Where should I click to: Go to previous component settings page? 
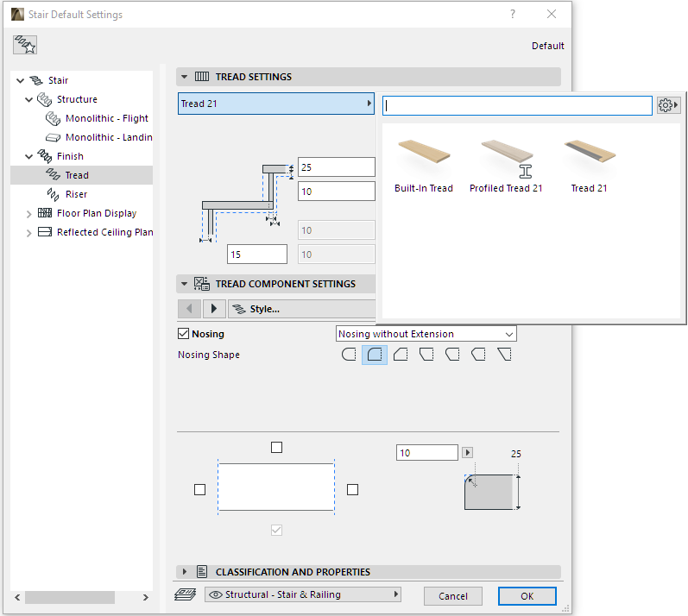coord(190,309)
